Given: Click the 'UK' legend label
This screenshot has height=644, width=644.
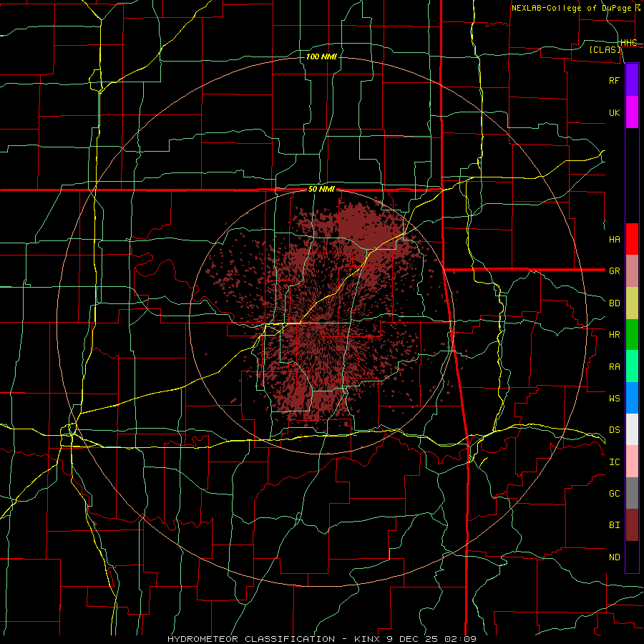Looking at the screenshot, I should pos(614,112).
